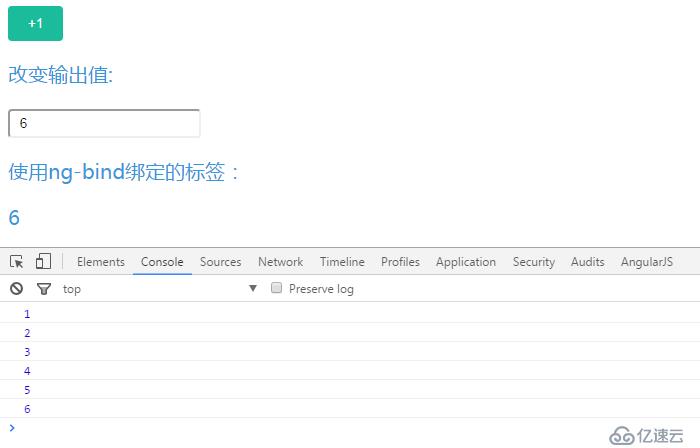The height and width of the screenshot is (448, 700).
Task: Open the Profiles tab
Action: (x=400, y=262)
